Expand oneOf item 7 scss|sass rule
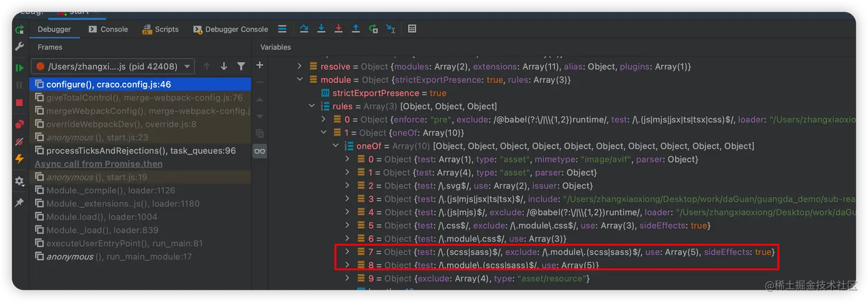Viewport: 868px width, 302px height. (347, 251)
